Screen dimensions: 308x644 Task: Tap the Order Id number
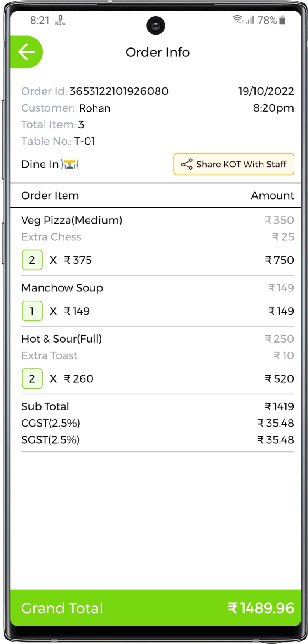click(x=118, y=91)
